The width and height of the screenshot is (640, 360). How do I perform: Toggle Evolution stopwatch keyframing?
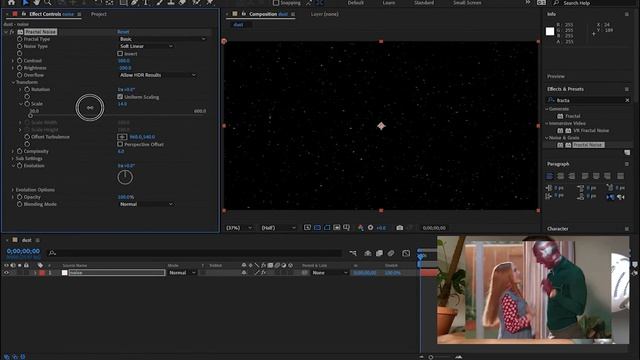coord(20,166)
